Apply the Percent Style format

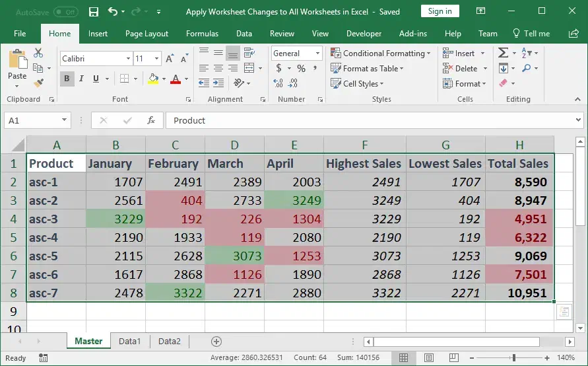tap(301, 68)
